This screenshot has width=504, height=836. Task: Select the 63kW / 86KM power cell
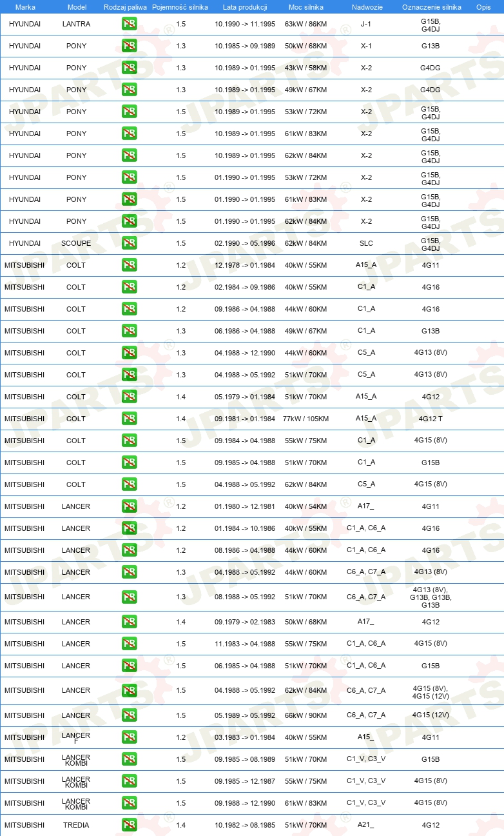pos(305,25)
